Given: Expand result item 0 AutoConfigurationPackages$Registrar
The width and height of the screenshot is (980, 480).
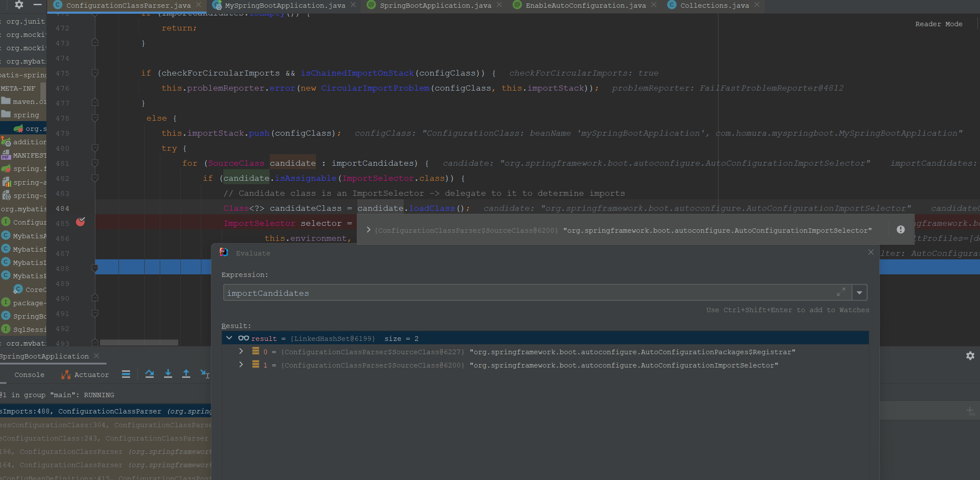Looking at the screenshot, I should [241, 352].
